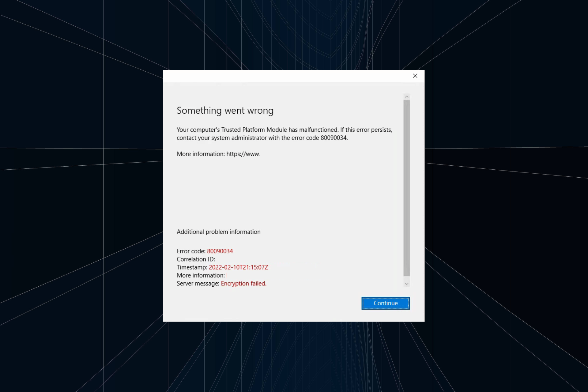The width and height of the screenshot is (588, 392).
Task: Click the https://www. more information link
Action: (243, 154)
